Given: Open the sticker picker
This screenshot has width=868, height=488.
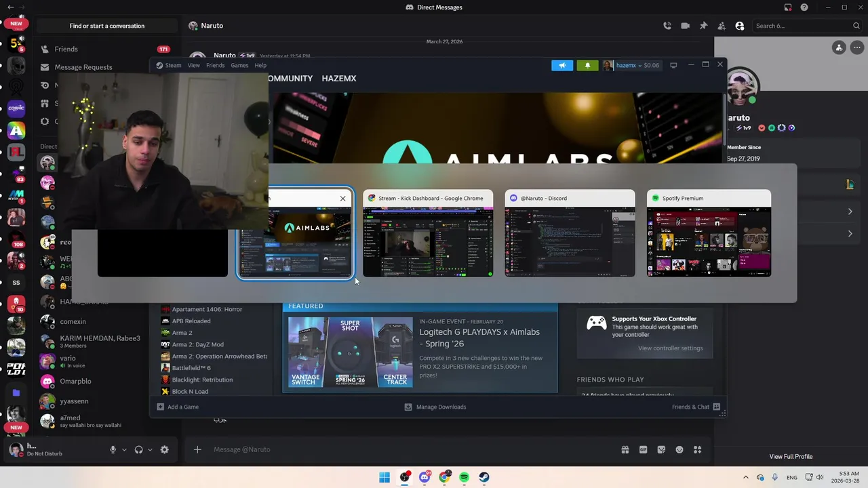Looking at the screenshot, I should point(661,449).
